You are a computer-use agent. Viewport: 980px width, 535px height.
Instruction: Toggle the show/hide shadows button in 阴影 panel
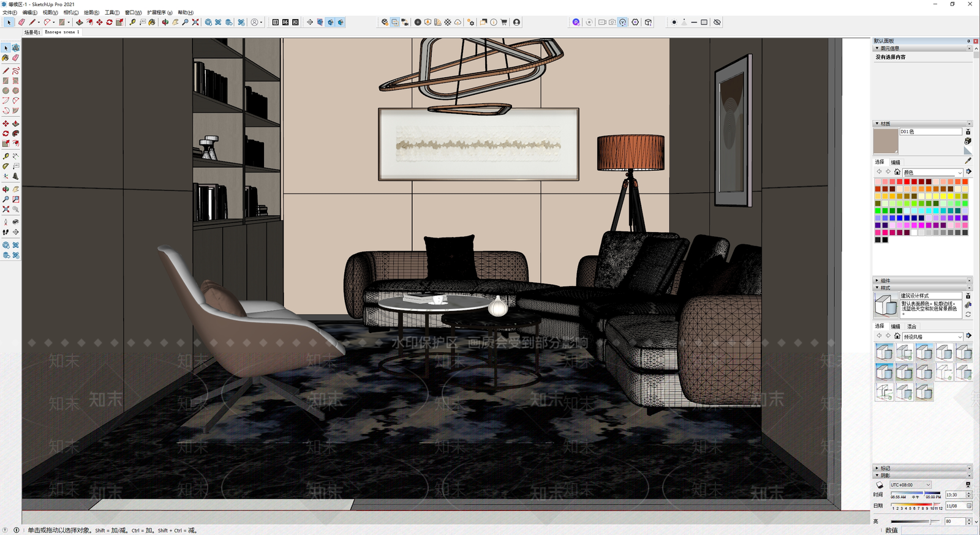pos(880,485)
